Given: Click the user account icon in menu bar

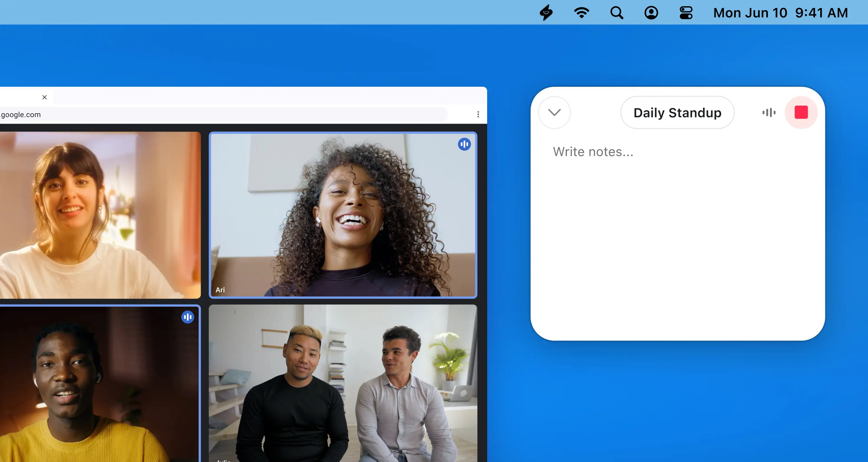Looking at the screenshot, I should click(651, 13).
